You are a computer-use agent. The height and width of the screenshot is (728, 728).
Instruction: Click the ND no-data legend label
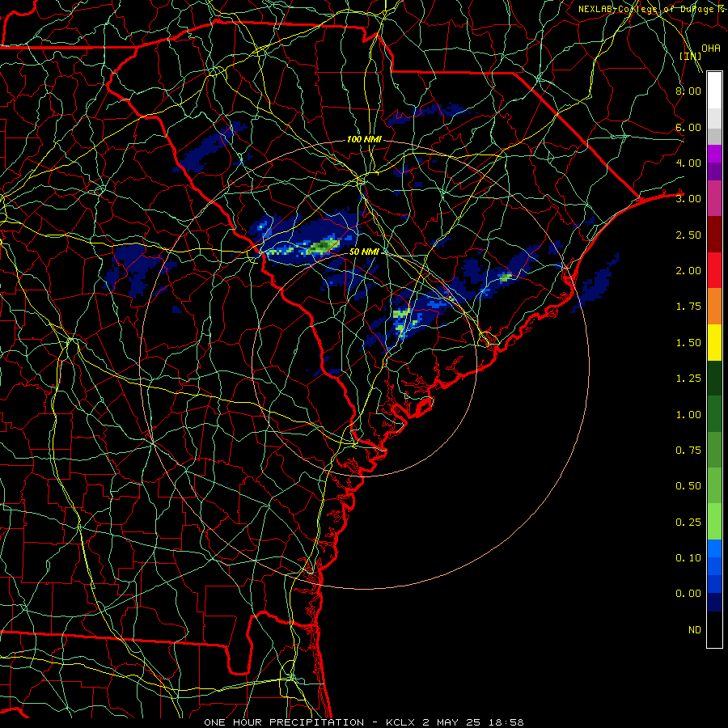pyautogui.click(x=695, y=630)
